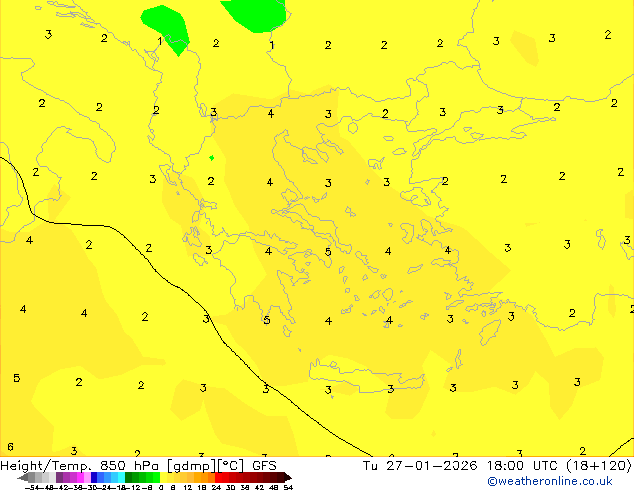Click the gray left arrow of color scale
Screen dimensions: 634x490
(x=22, y=478)
